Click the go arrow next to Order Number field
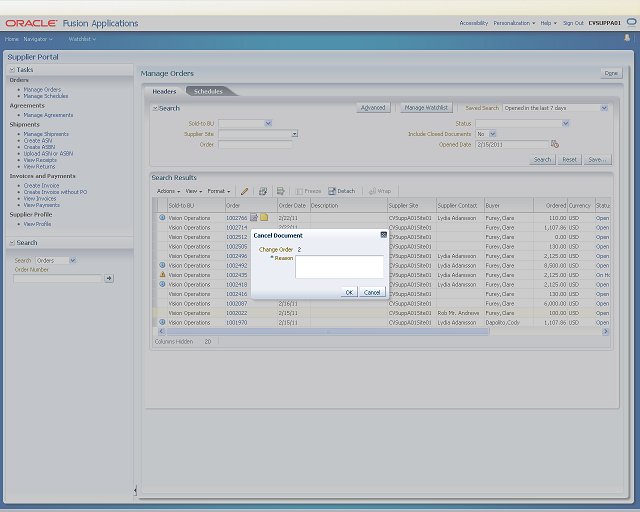The image size is (640, 512). tap(109, 278)
